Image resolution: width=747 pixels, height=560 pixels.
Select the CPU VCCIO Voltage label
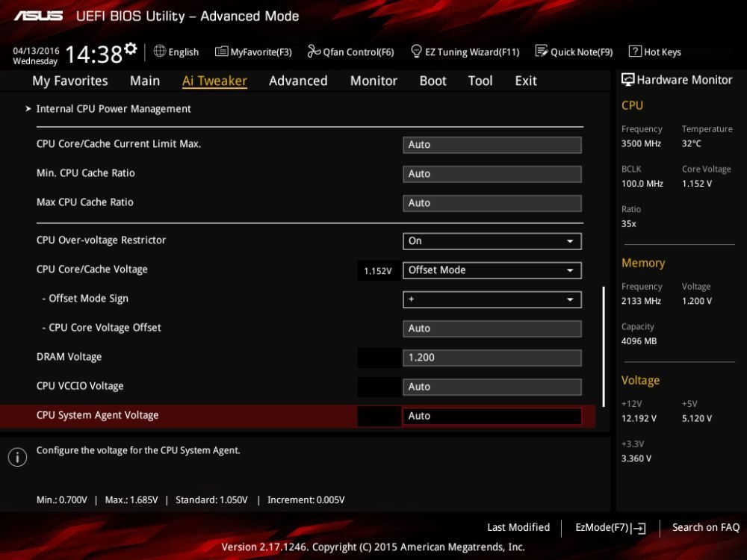80,386
